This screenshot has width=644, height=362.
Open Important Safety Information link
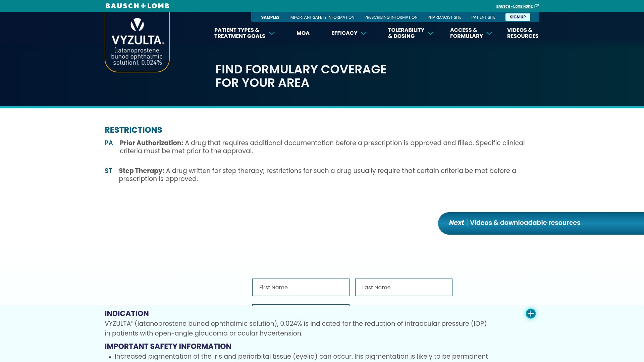[x=322, y=17]
